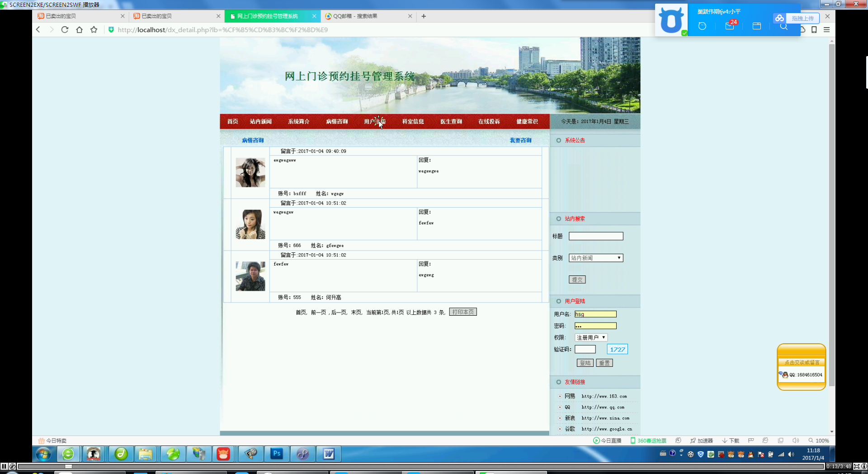This screenshot has height=474, width=868.
Task: Open the Windows Start orb
Action: (43, 454)
